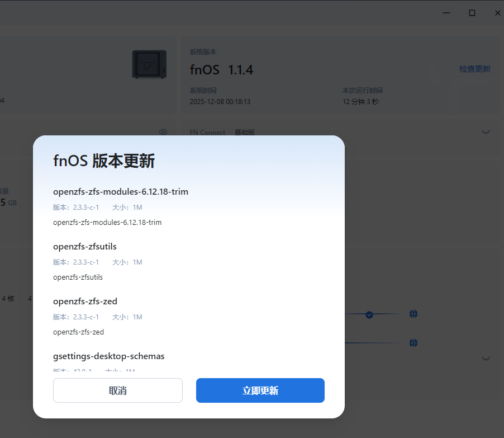Click the fnOS 1.1.4 version text
504x438 pixels.
[x=221, y=70]
